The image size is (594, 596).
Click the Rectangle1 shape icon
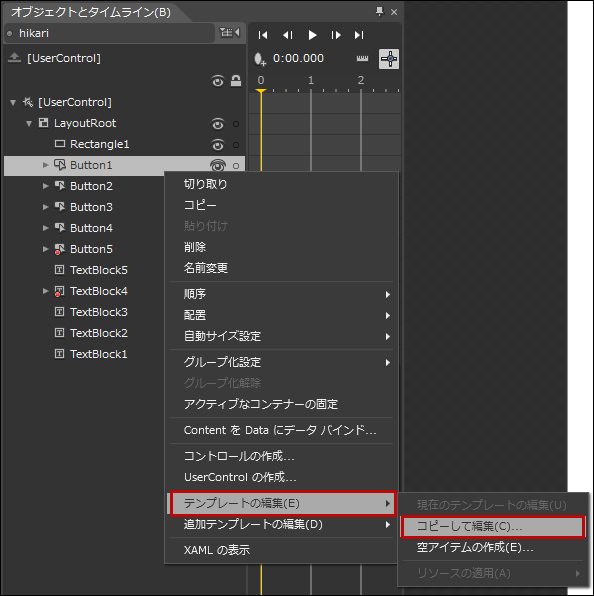60,144
